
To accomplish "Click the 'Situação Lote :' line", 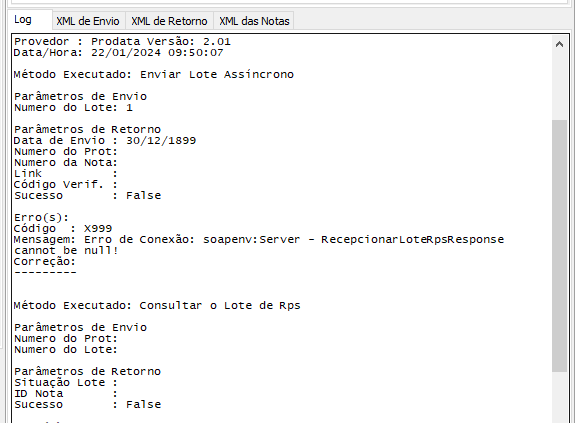I will click(x=66, y=382).
